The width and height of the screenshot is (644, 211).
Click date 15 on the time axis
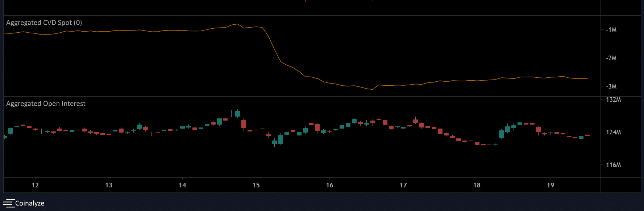256,185
